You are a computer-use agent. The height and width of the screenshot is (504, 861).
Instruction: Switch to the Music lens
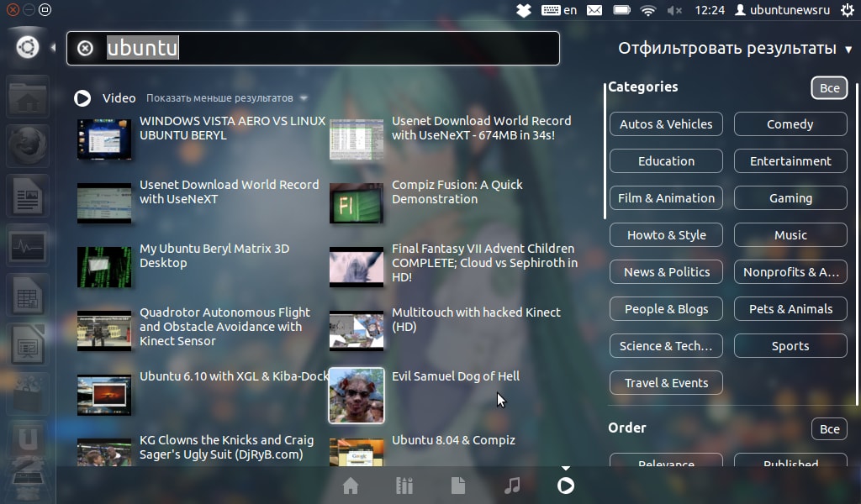click(x=512, y=486)
